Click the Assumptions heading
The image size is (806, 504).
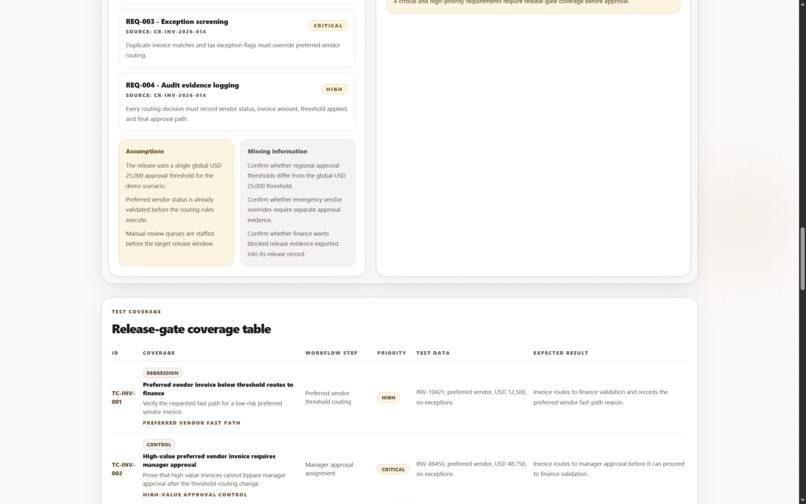145,151
